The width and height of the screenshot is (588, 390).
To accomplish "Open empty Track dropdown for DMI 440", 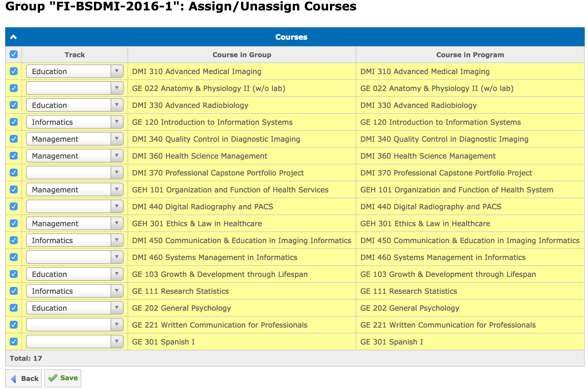I will click(75, 206).
